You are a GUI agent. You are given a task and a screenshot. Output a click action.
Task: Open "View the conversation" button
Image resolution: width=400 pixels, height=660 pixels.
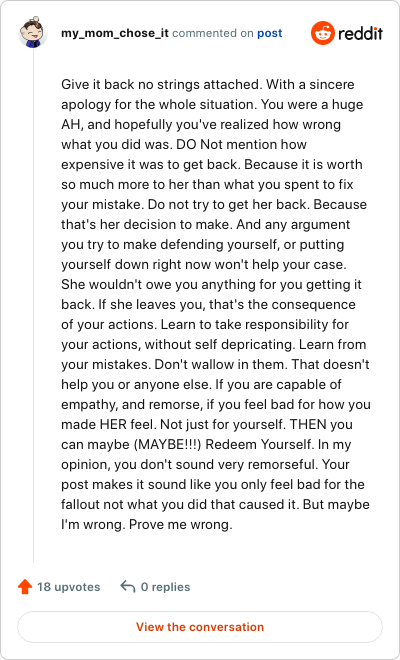(200, 627)
